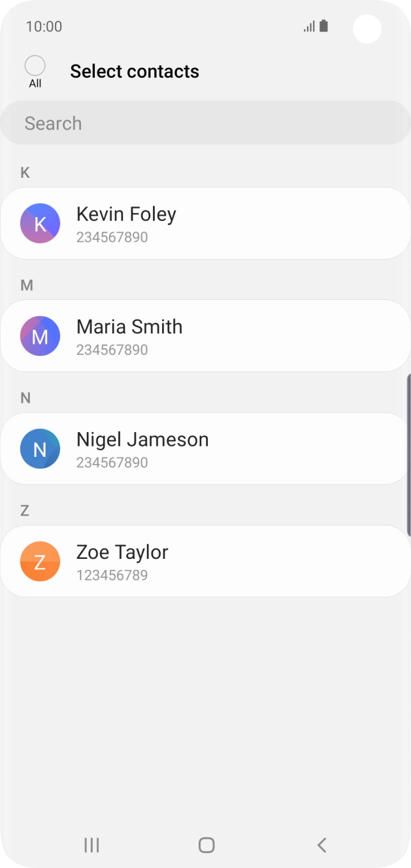Choose the Nigel Jameson contact name
411x868 pixels.
point(142,440)
